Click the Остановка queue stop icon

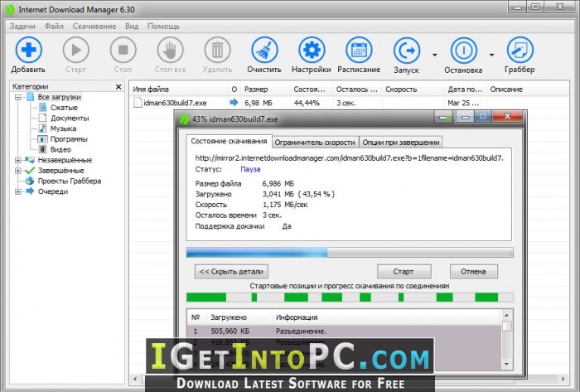(463, 51)
